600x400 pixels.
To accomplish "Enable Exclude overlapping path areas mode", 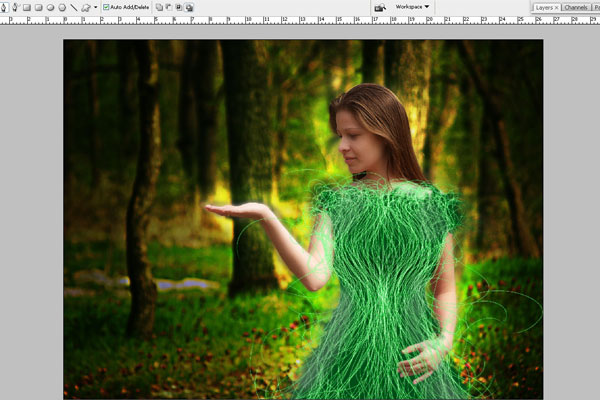I will [189, 7].
